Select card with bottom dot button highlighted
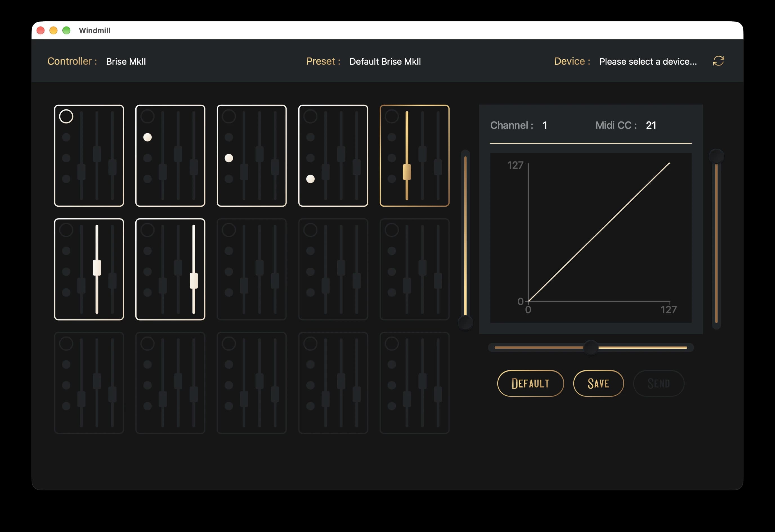 point(333,156)
